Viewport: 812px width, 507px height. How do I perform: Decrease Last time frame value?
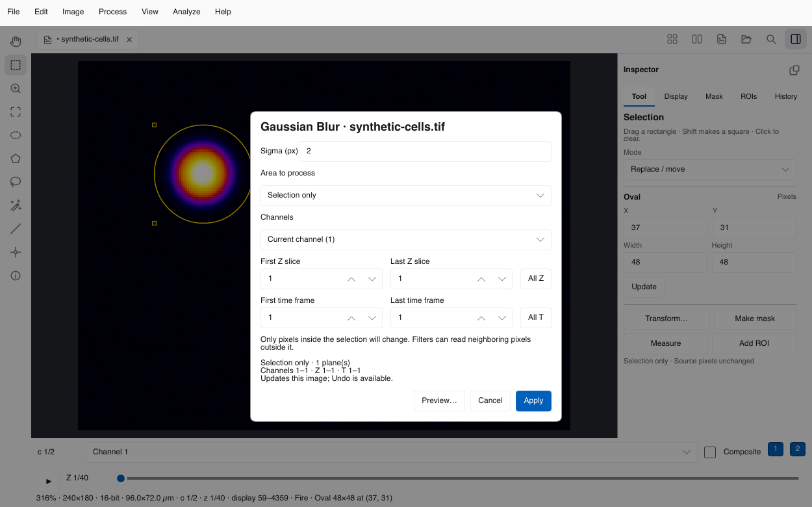502,318
